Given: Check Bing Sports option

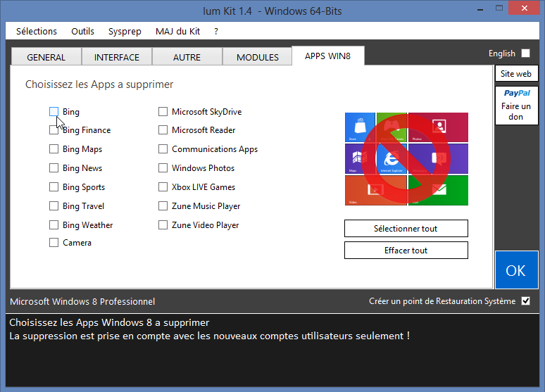Looking at the screenshot, I should coord(54,187).
